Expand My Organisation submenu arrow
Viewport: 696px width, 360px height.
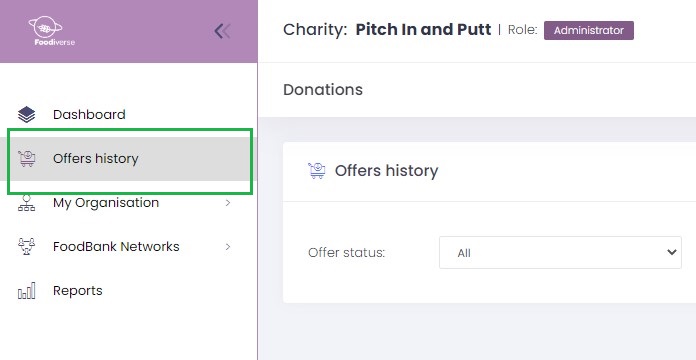228,203
